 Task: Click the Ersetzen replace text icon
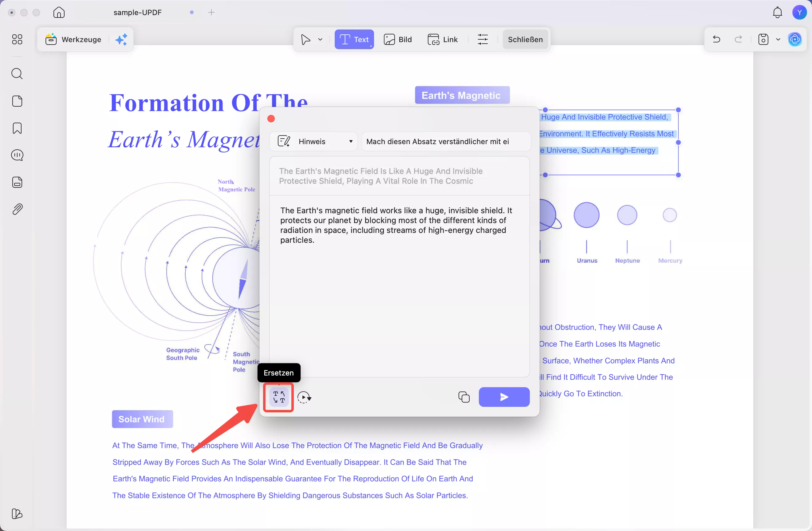279,397
